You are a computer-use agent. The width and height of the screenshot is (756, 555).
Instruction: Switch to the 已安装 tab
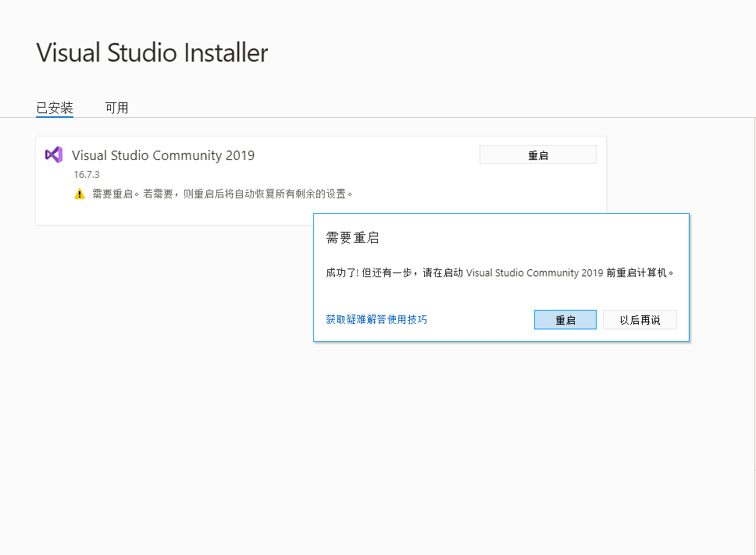tap(55, 108)
